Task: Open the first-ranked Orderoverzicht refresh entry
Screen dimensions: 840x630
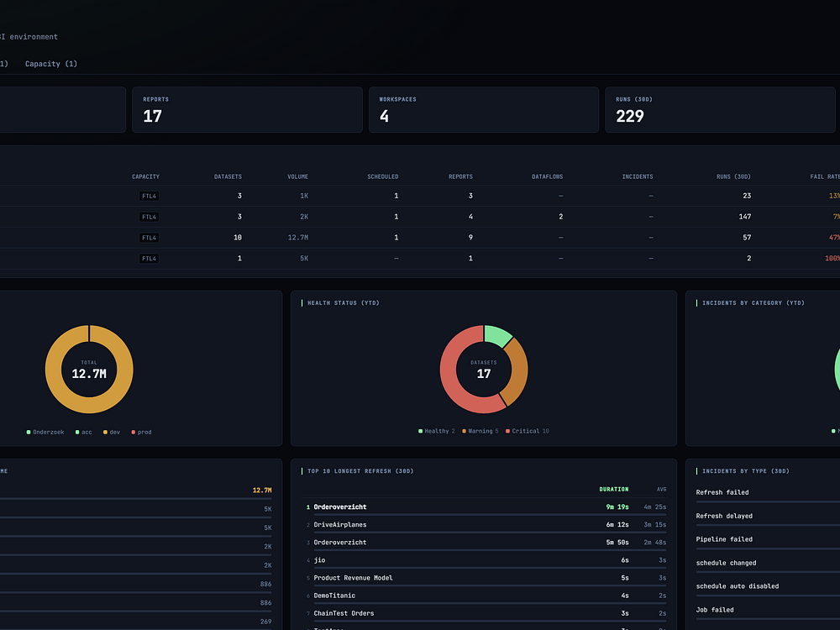Action: (486, 507)
